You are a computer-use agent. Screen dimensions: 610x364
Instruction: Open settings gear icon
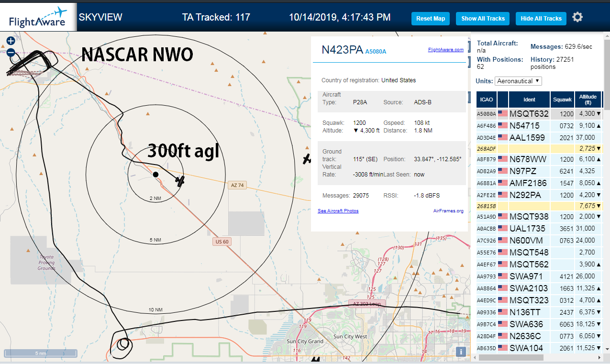tap(577, 17)
